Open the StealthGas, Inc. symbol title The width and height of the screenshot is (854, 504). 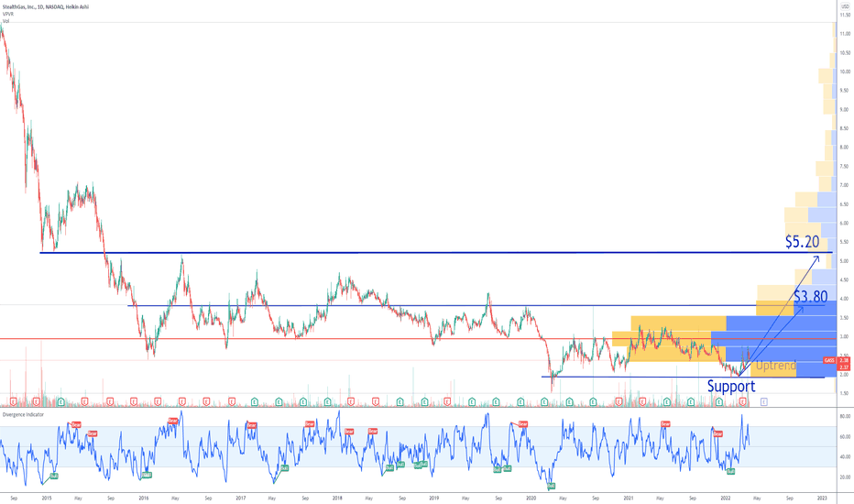(46, 7)
